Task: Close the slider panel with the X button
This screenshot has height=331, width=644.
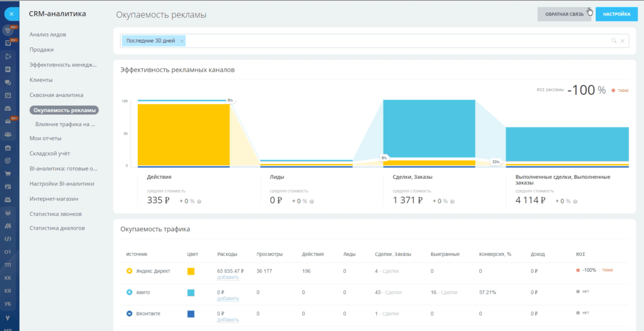Action: point(12,14)
